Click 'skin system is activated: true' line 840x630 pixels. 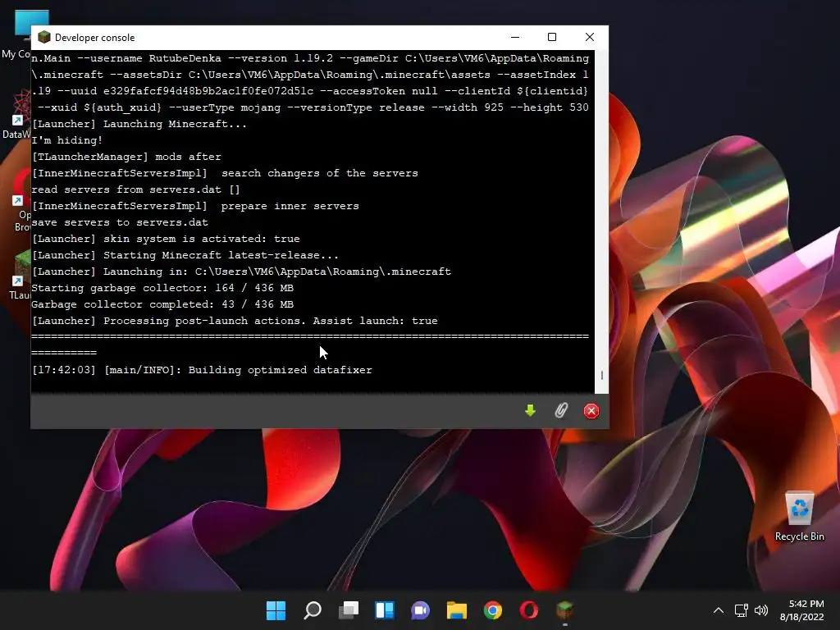click(x=166, y=239)
